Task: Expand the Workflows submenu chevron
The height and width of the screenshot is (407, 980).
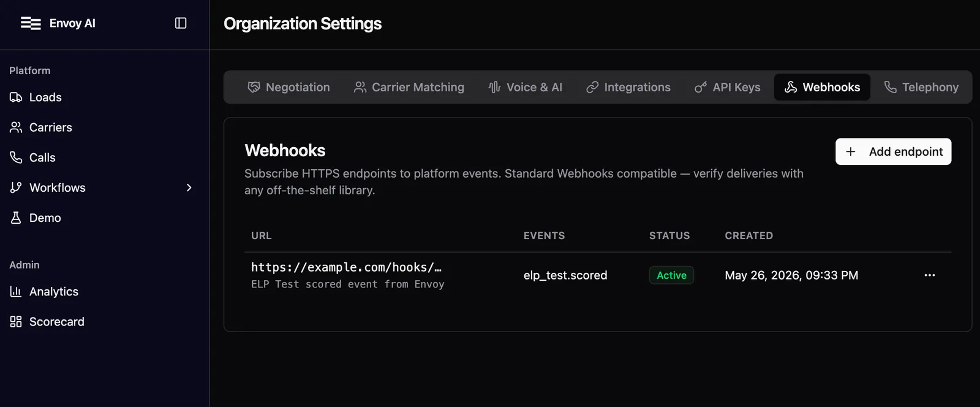Action: pos(189,188)
